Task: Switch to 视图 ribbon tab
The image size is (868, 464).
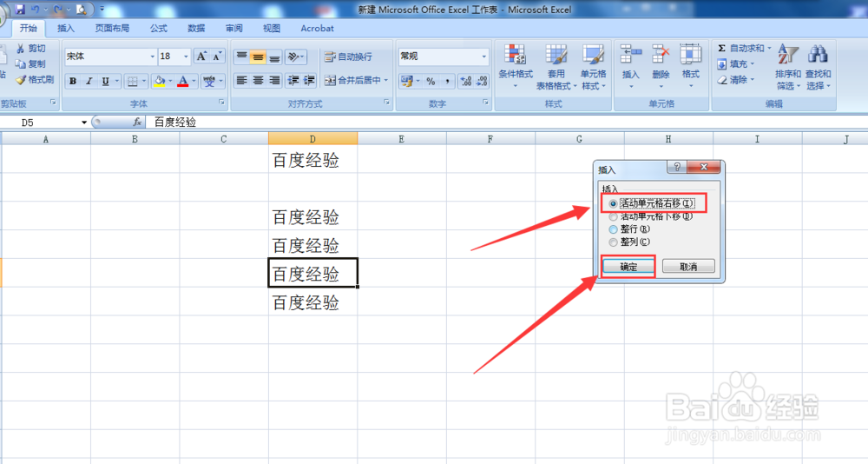Action: coord(271,29)
